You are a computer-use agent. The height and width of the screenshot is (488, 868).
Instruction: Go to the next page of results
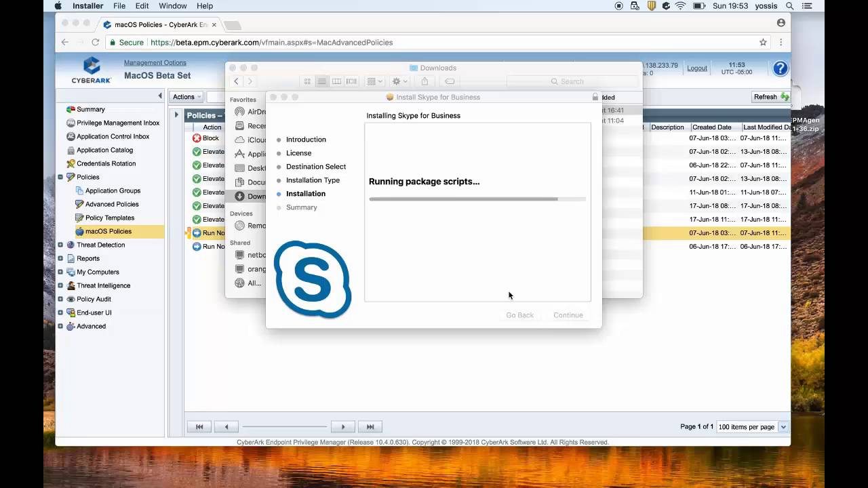[342, 427]
